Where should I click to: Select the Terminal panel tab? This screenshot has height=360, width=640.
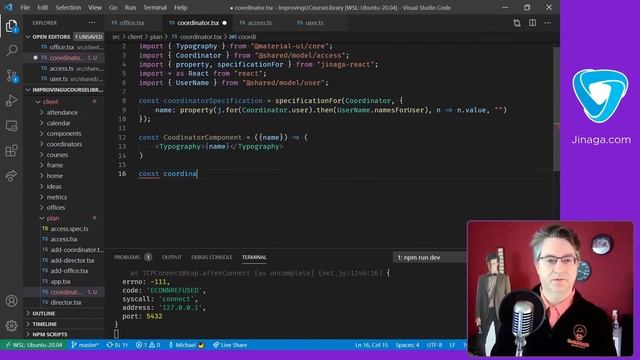[254, 257]
